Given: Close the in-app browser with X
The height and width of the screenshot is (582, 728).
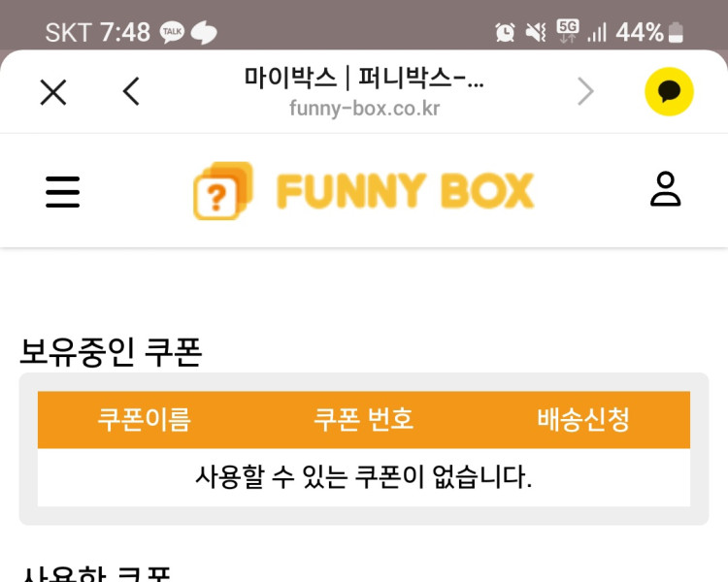Looking at the screenshot, I should (53, 92).
